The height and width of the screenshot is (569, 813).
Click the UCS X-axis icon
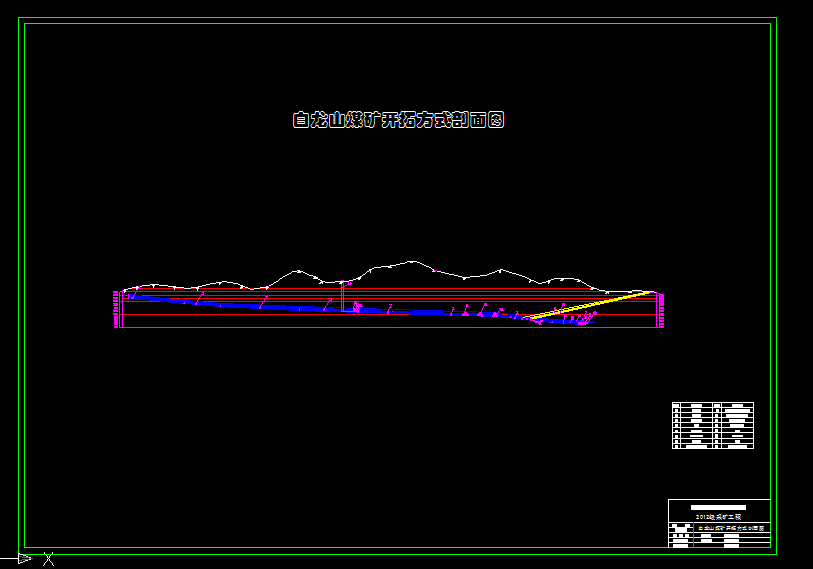[x=26, y=559]
